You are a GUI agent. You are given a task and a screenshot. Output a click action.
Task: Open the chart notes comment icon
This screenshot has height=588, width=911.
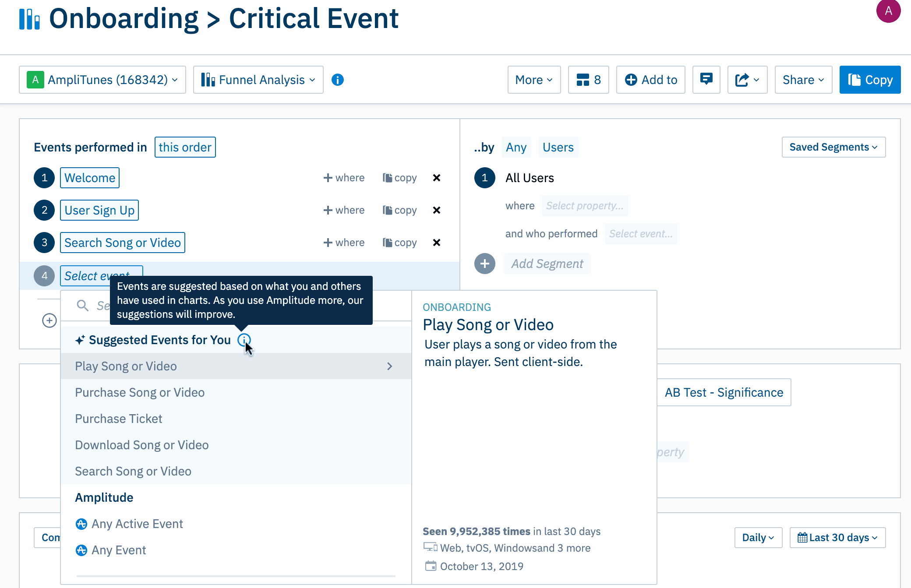(x=706, y=80)
